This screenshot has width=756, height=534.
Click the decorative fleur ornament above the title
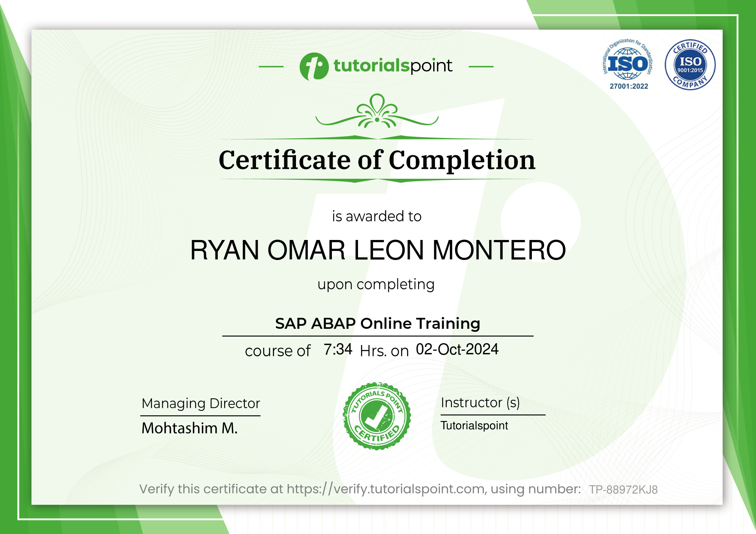tap(377, 110)
